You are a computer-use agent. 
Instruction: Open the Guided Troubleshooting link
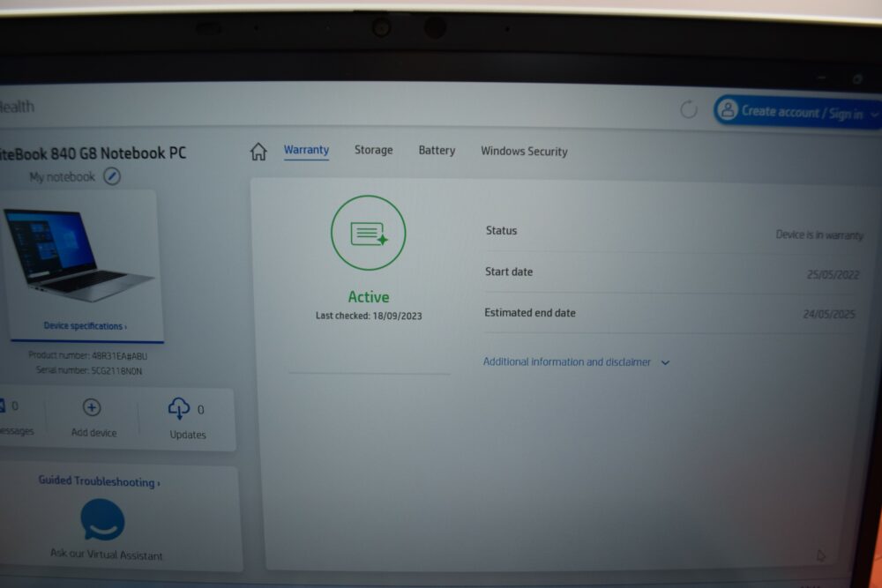(x=99, y=481)
